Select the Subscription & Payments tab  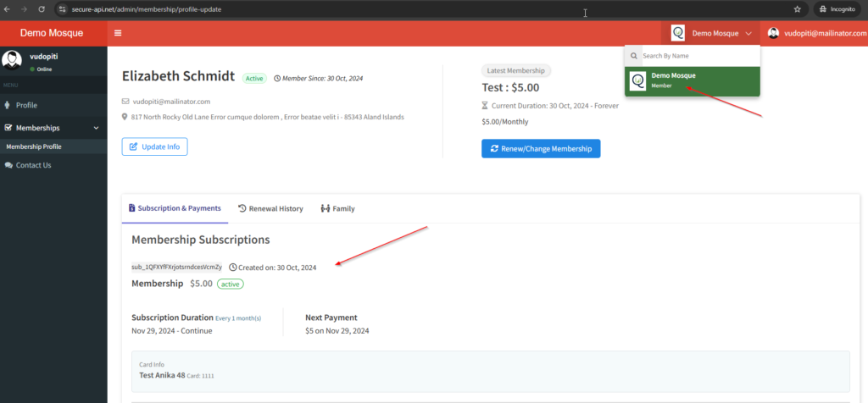175,208
